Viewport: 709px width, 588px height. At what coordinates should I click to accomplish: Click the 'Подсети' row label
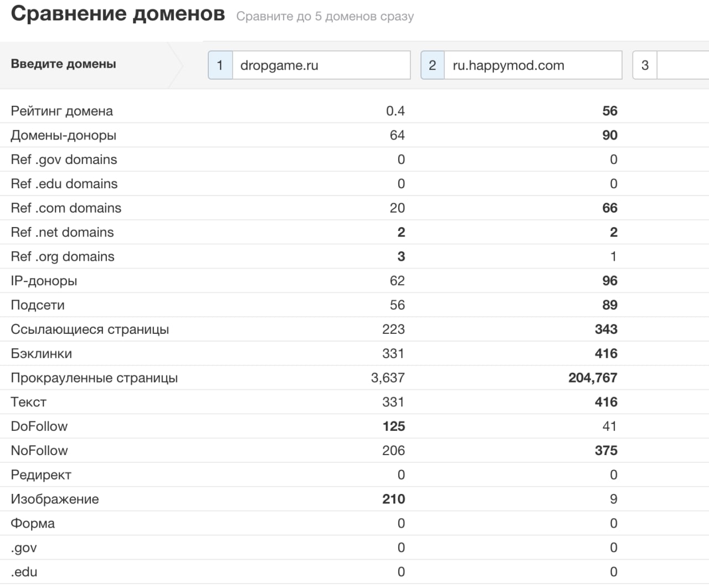coord(38,305)
